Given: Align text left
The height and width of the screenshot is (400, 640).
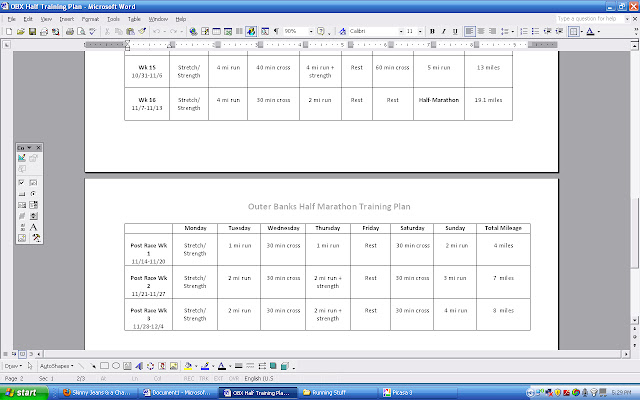Looking at the screenshot, I should pos(470,31).
